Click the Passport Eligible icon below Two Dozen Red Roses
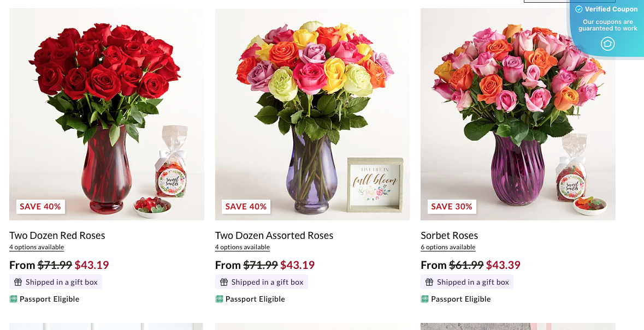Image resolution: width=644 pixels, height=330 pixels. pos(13,299)
